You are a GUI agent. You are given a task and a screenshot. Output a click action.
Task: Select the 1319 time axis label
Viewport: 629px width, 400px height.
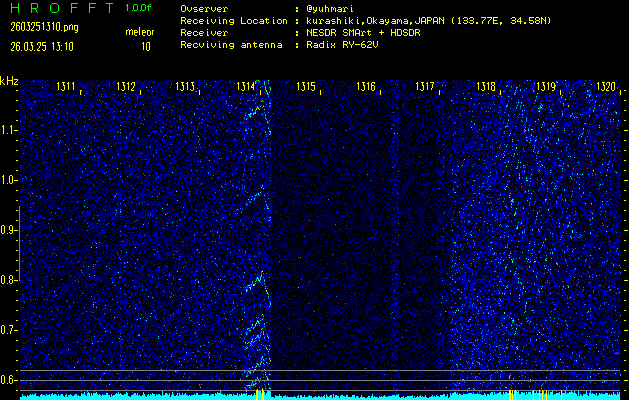click(546, 86)
